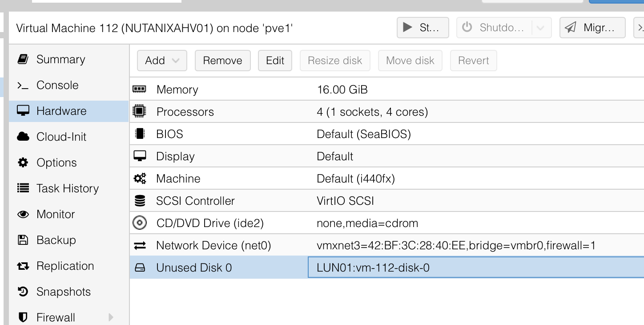Click the Firewall shield icon
644x325 pixels.
point(23,317)
